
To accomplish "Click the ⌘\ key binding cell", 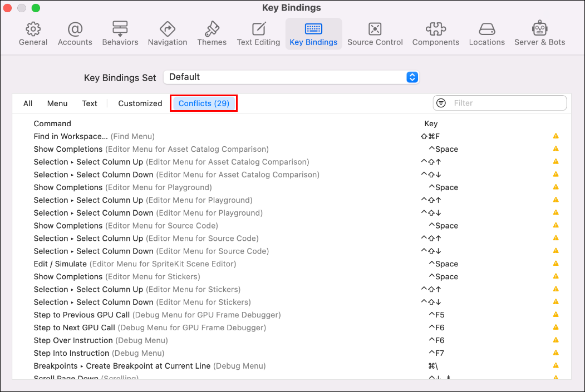I will (x=433, y=366).
